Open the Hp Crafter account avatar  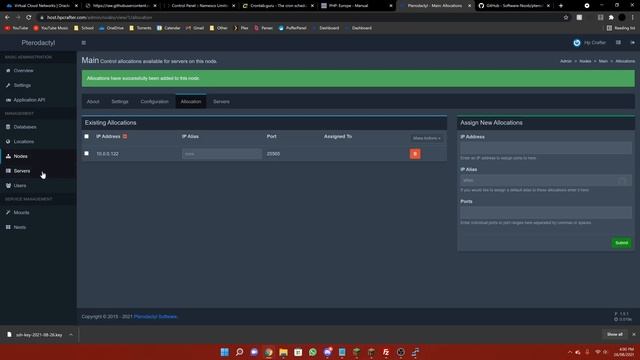(577, 42)
